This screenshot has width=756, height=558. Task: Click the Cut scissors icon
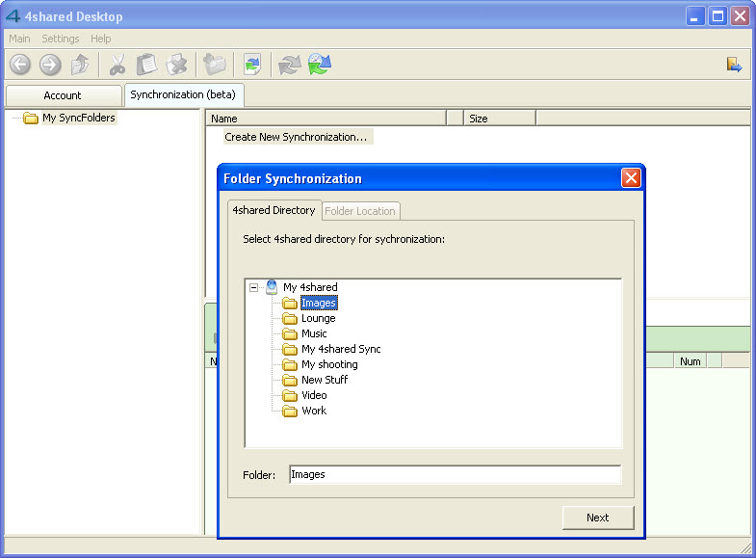click(x=117, y=65)
